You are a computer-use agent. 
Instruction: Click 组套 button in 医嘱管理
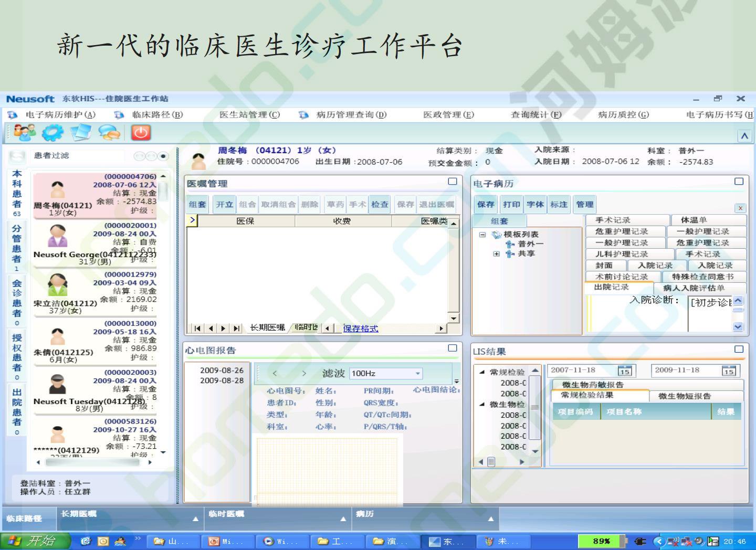197,205
